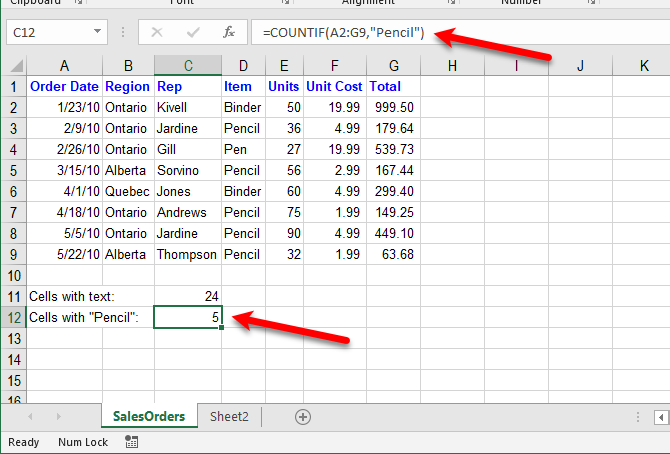Viewport: 670px width, 454px height.
Task: Select column C header
Action: (188, 66)
